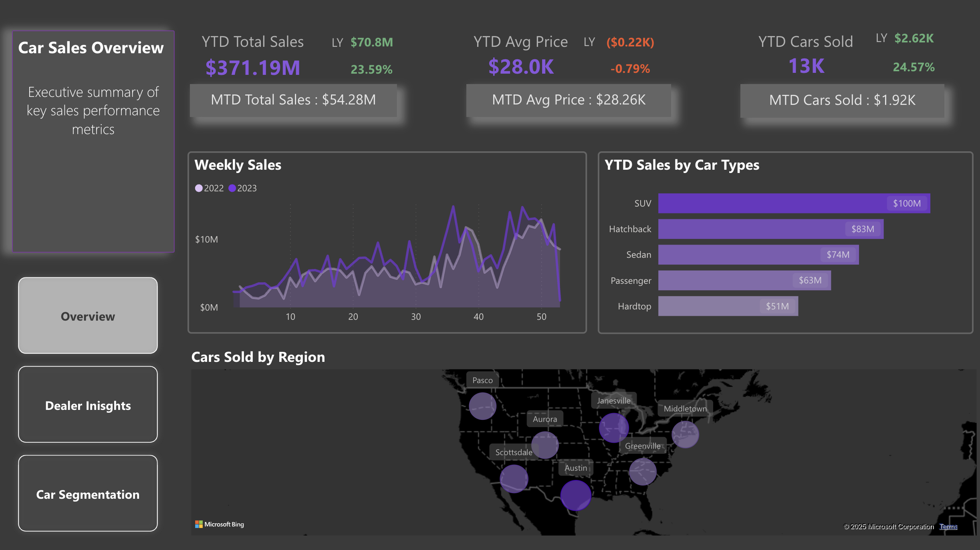
Task: Open the Terms link at the map bottom
Action: tap(948, 526)
